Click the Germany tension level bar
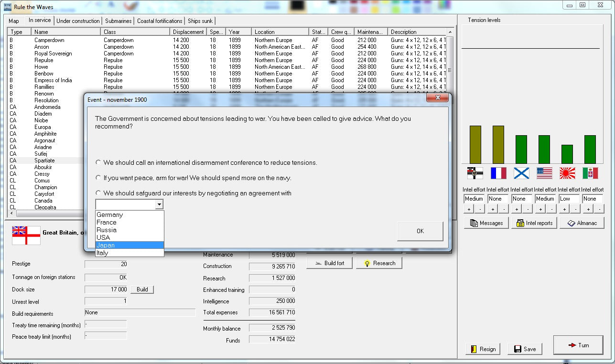The image size is (615, 364). 475,145
